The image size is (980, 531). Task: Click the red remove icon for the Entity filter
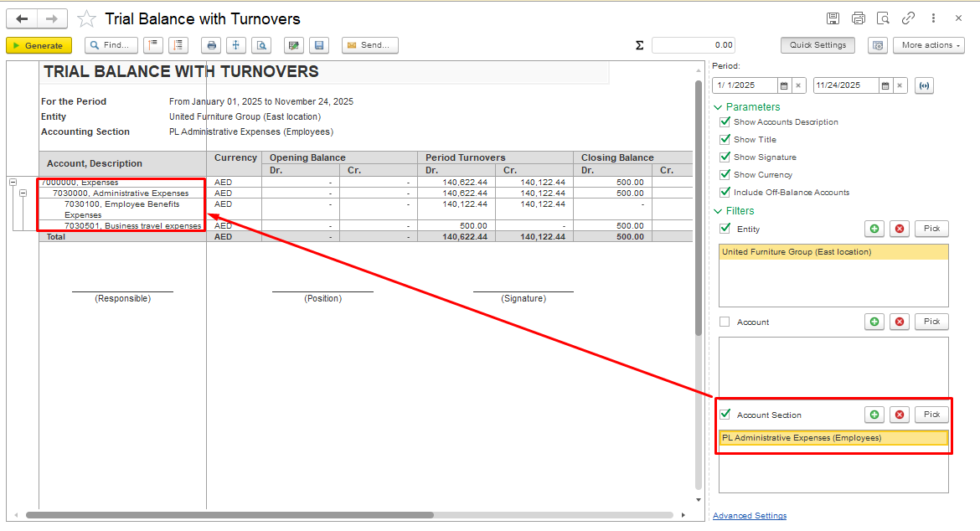point(900,229)
